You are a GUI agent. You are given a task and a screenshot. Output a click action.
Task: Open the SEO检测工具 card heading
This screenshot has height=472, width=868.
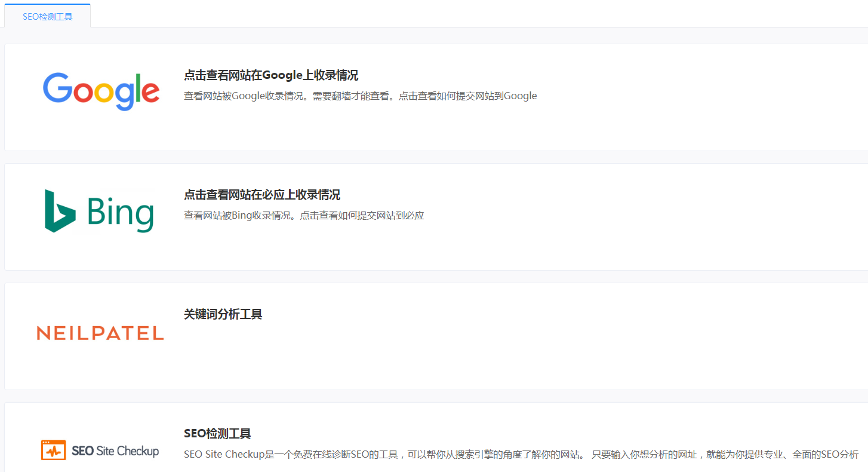[217, 434]
